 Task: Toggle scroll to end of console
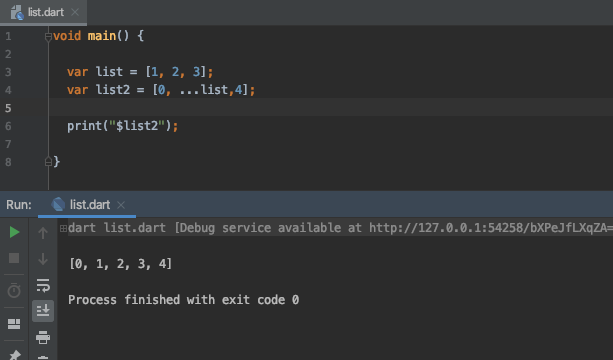coord(43,311)
